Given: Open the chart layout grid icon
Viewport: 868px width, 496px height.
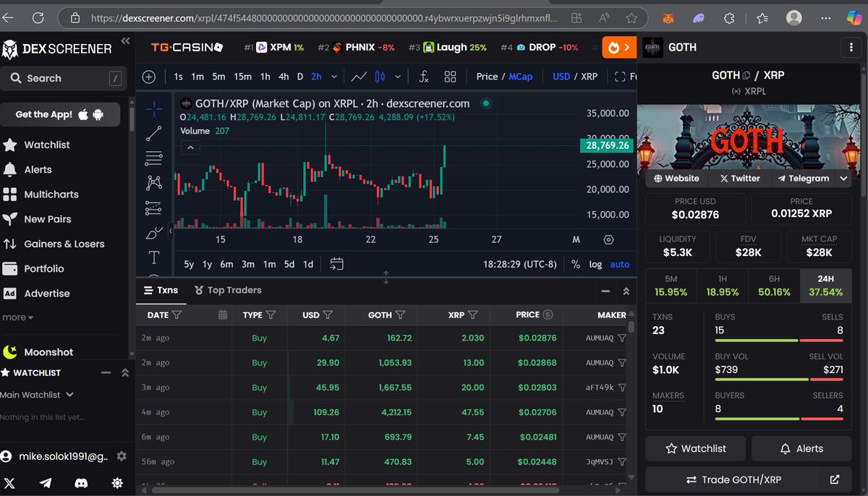Looking at the screenshot, I should click(x=450, y=77).
